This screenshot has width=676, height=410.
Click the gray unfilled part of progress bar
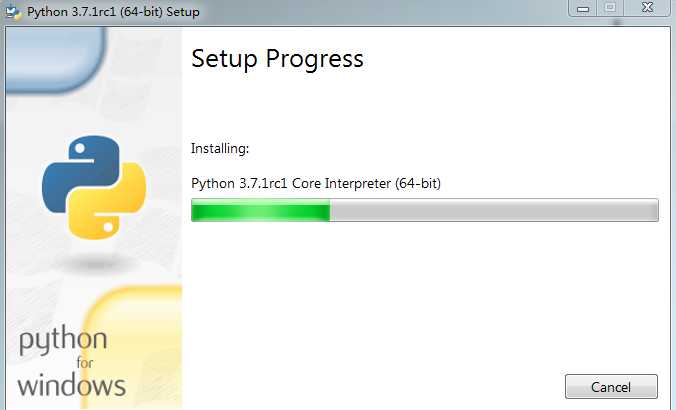coord(494,210)
